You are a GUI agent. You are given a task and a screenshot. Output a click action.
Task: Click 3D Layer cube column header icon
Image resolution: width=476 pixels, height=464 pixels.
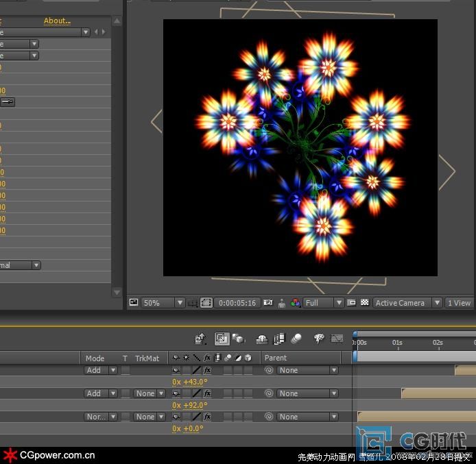248,358
